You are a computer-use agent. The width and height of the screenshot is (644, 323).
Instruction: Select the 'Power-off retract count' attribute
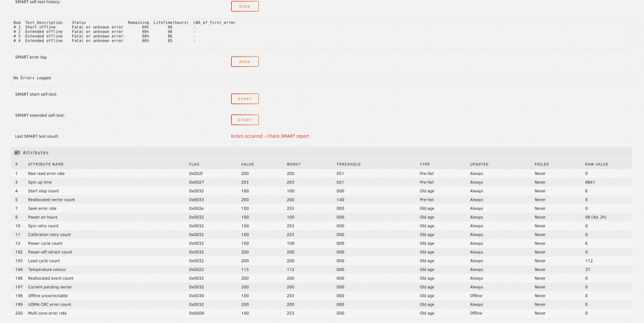50,252
